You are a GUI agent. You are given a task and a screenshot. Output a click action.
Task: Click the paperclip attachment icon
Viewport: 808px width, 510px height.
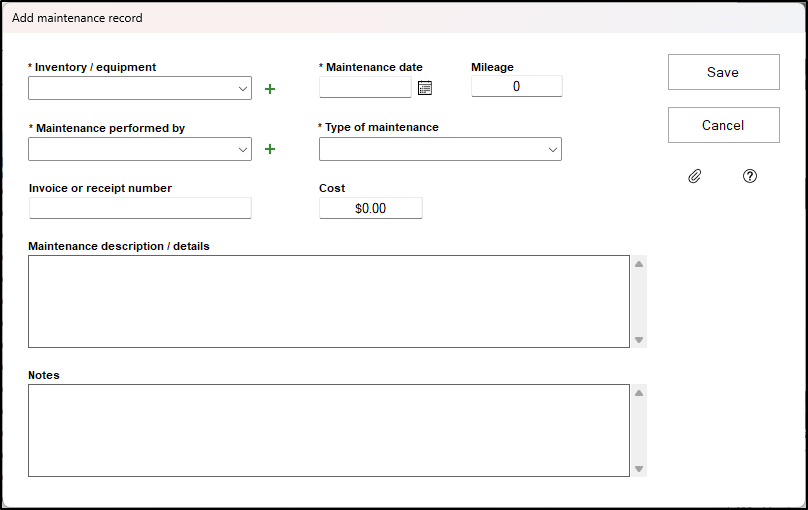coord(695,176)
